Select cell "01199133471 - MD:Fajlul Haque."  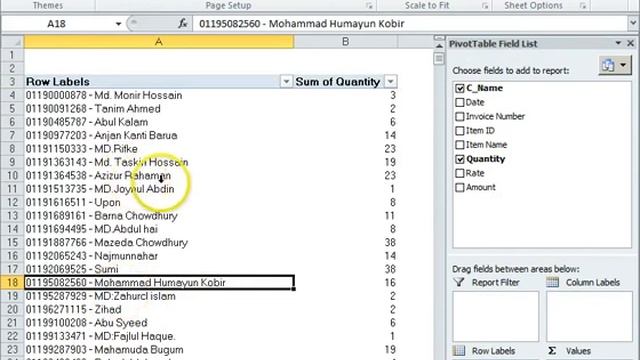(x=159, y=336)
